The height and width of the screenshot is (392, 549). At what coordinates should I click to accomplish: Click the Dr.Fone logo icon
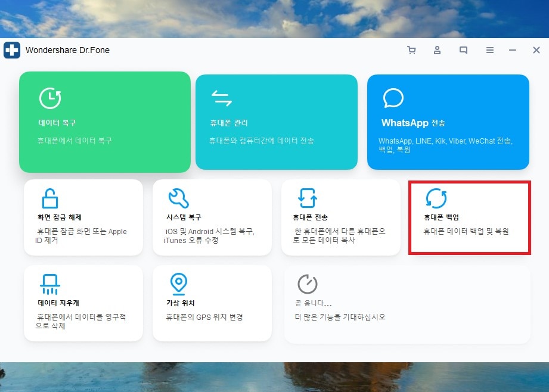[12, 50]
